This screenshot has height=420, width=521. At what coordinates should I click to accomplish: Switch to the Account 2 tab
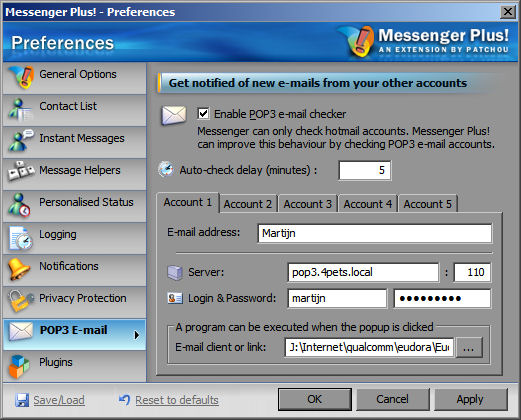pyautogui.click(x=248, y=204)
